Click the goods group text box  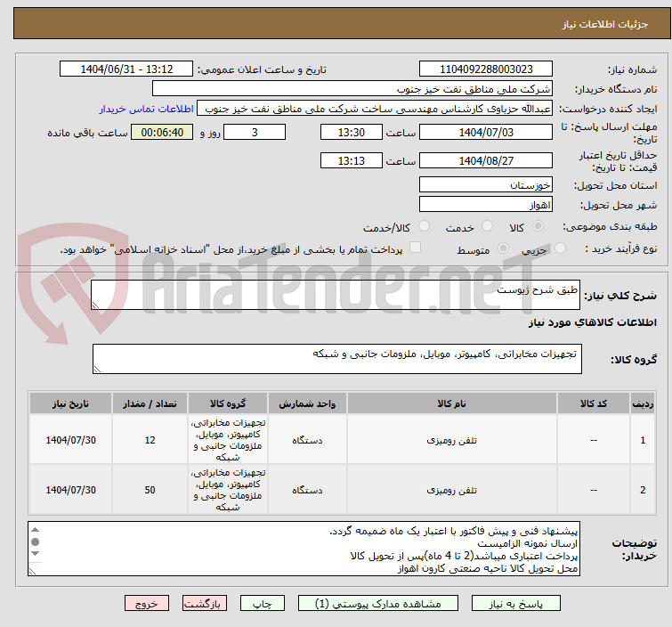336,359
